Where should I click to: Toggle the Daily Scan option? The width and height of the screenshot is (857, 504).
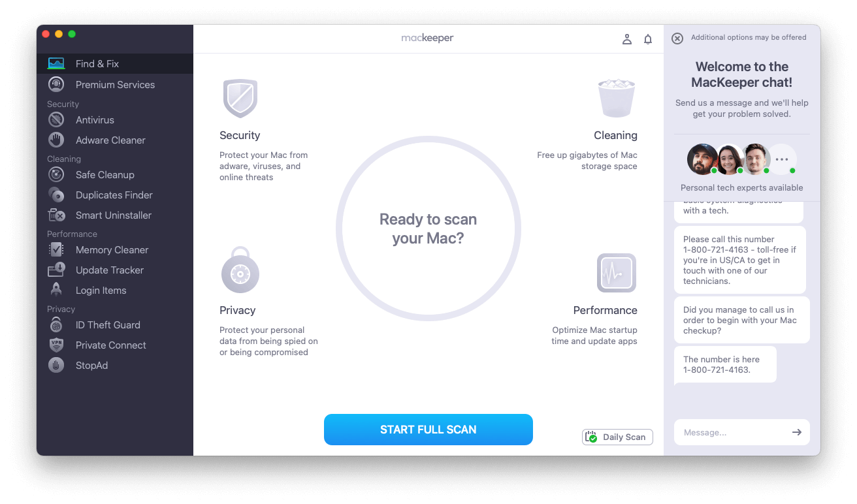(617, 437)
